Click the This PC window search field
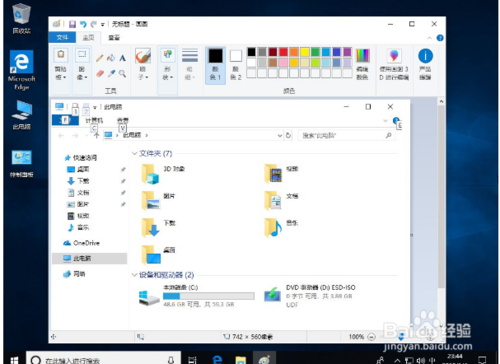Image resolution: width=500 pixels, height=364 pixels. click(x=346, y=135)
